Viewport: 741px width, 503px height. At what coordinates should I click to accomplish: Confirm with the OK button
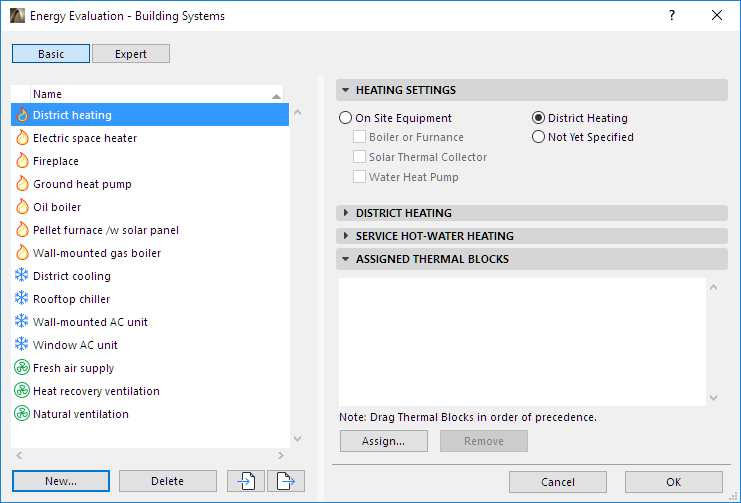point(674,482)
